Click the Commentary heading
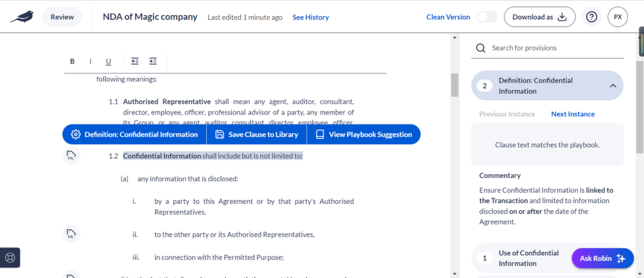Screen dimensions: 644x278 [x=500, y=175]
